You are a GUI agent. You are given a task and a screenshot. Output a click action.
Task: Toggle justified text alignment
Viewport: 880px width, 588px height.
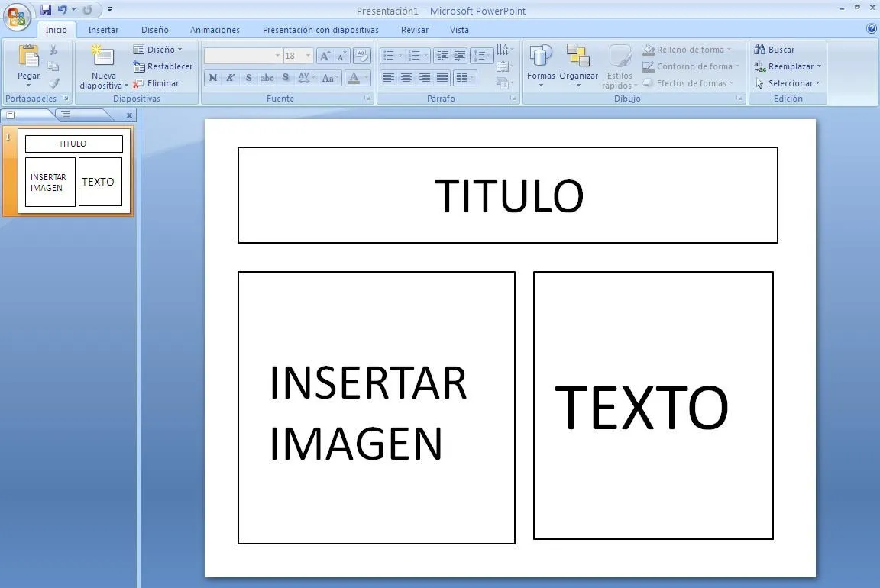click(x=442, y=77)
